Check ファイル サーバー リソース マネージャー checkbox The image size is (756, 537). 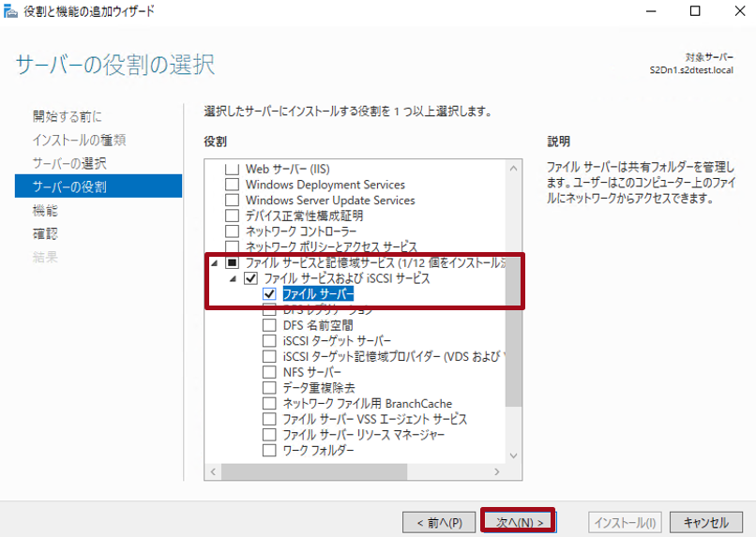(269, 435)
